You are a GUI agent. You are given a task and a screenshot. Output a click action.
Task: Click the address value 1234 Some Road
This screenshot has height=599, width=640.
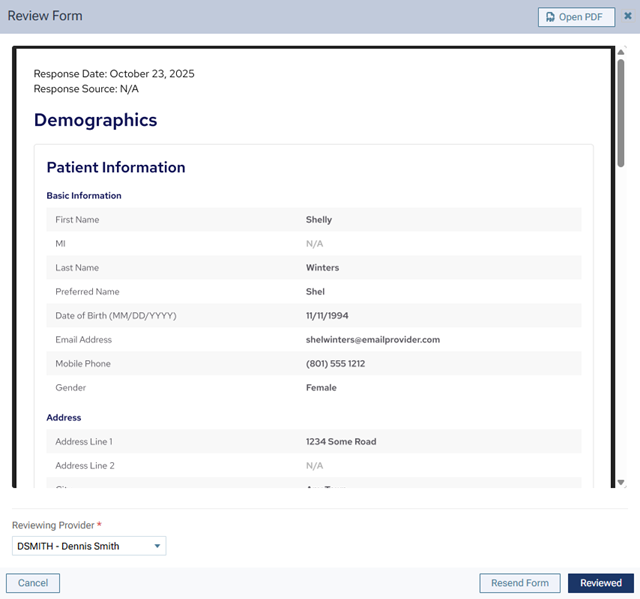(341, 442)
